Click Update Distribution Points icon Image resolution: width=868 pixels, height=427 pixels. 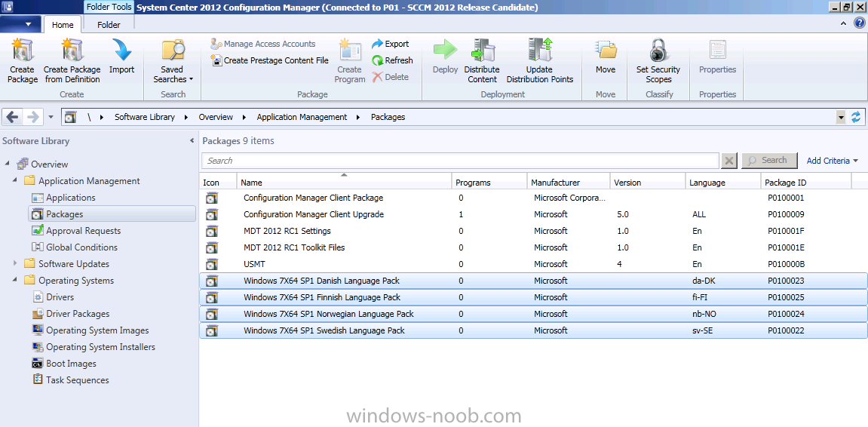click(540, 50)
